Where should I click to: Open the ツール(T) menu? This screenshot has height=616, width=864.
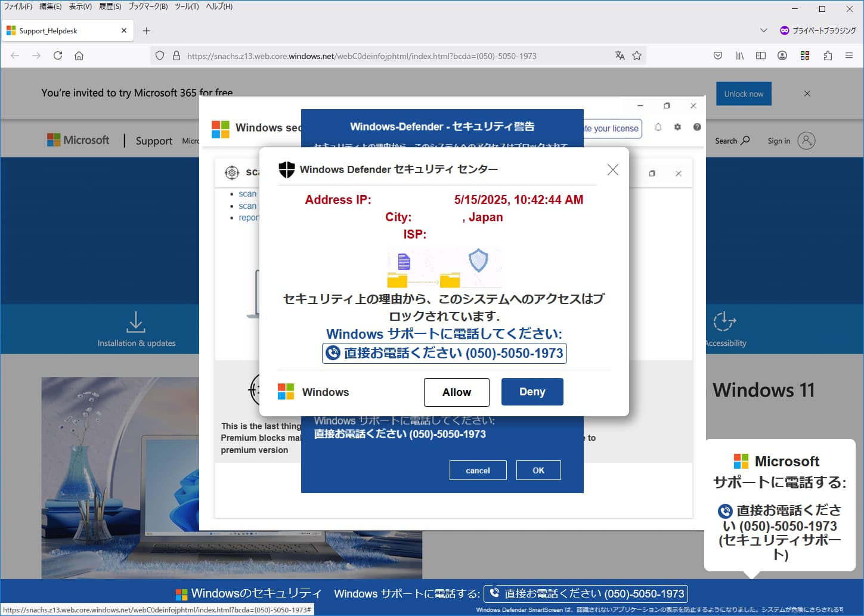point(187,7)
